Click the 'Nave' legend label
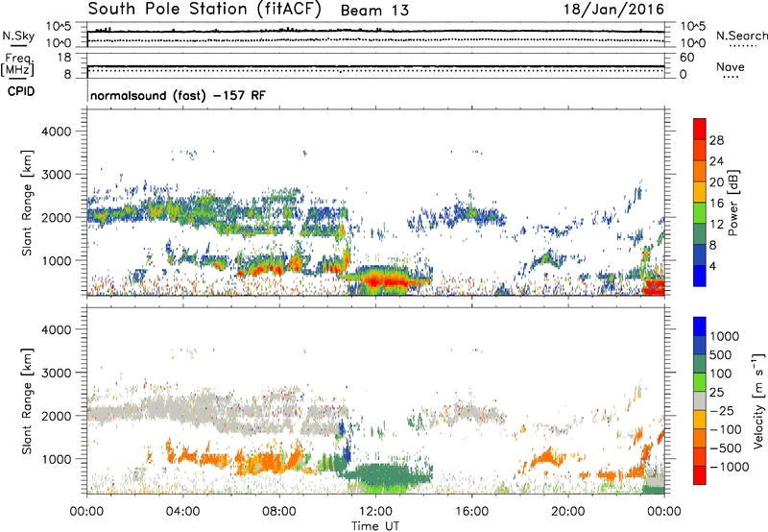This screenshot has width=768, height=532. (x=731, y=66)
